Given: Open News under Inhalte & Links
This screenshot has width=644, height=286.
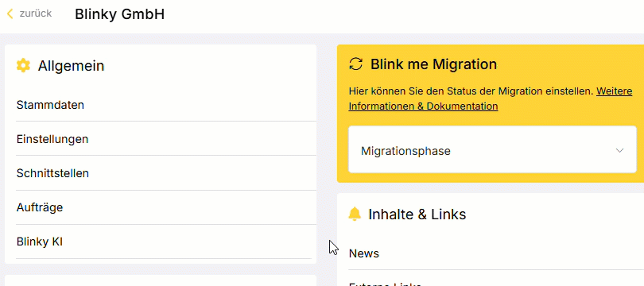Looking at the screenshot, I should [x=496, y=253].
